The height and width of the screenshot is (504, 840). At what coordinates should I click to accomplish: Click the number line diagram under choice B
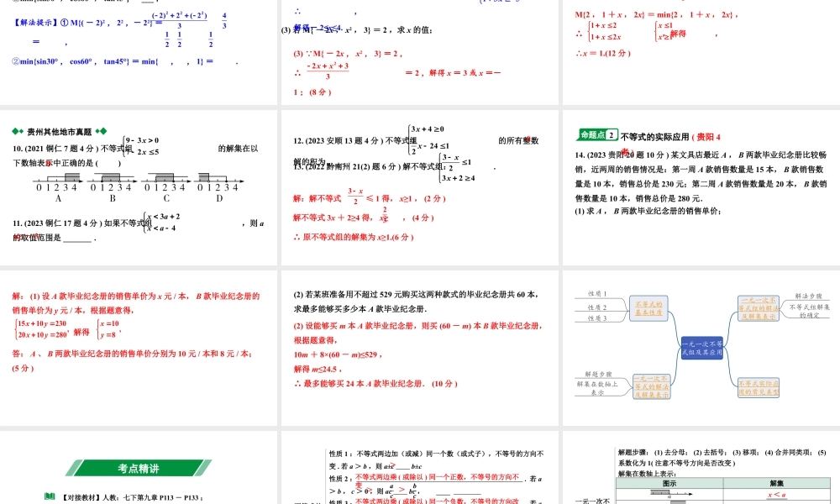112,179
